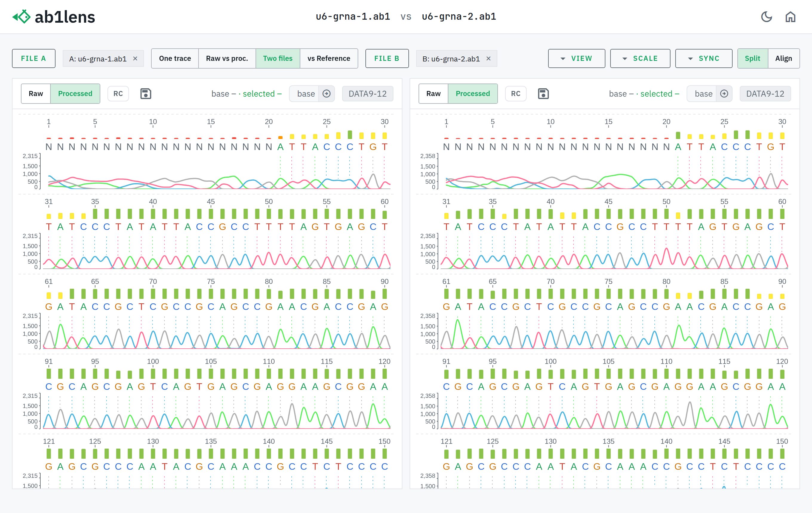Save left panel with floppy disk icon
Screen dimensions: 812x513
pyautogui.click(x=146, y=94)
